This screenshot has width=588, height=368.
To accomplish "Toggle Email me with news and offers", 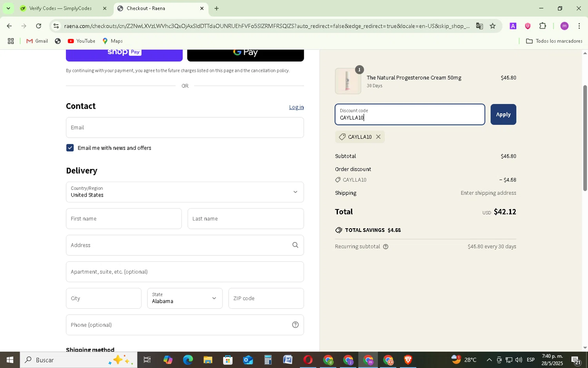I will (x=70, y=148).
